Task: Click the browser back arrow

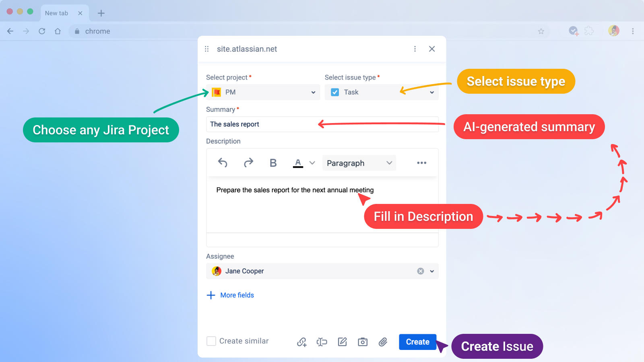Action: point(10,31)
